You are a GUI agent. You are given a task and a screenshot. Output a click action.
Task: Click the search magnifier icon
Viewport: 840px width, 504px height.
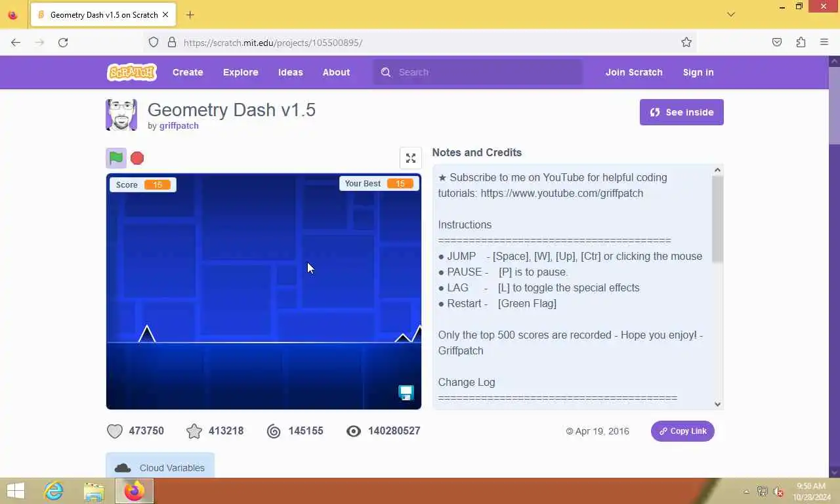[386, 72]
